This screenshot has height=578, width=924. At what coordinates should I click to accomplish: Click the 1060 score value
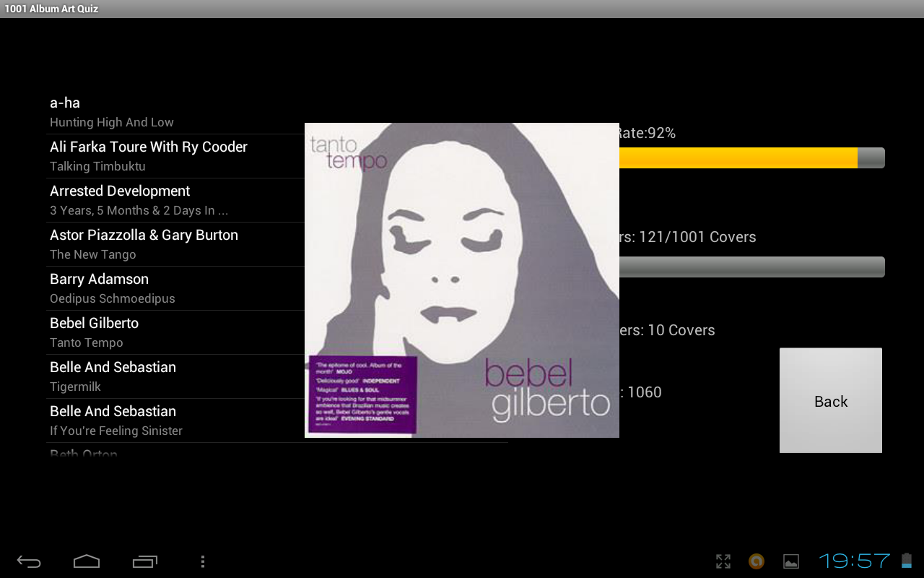click(645, 392)
